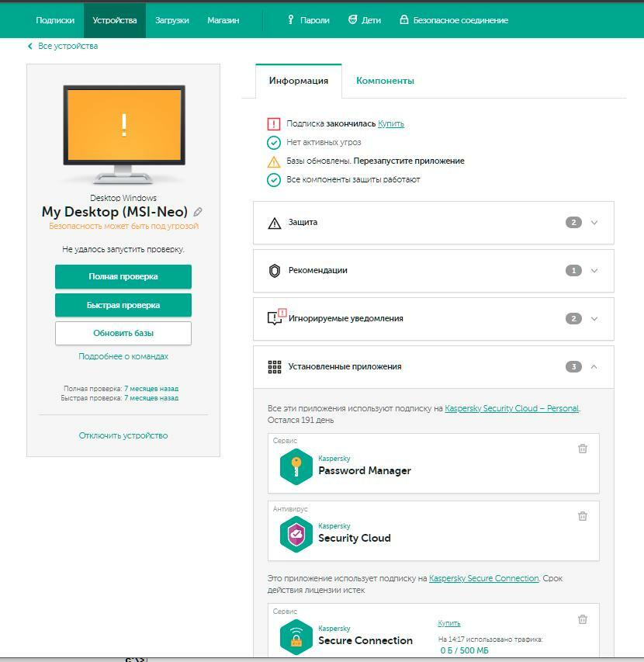
Task: Expand the Рекомендации section chevron
Action: point(594,271)
